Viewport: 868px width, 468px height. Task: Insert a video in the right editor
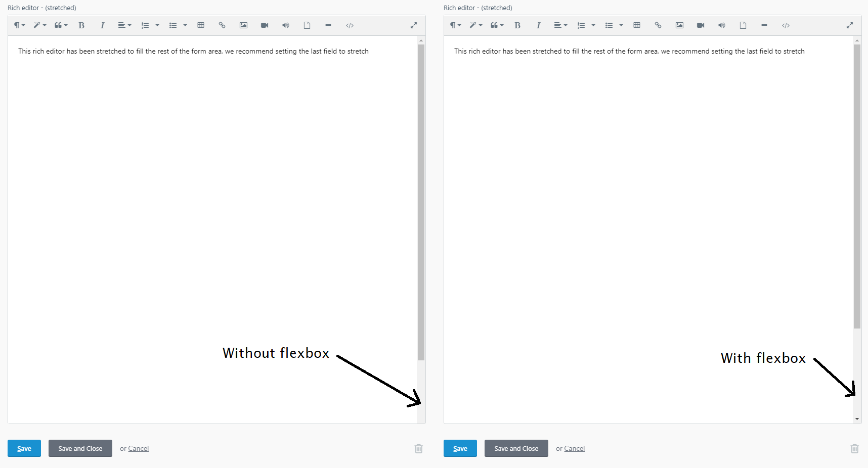pyautogui.click(x=701, y=25)
